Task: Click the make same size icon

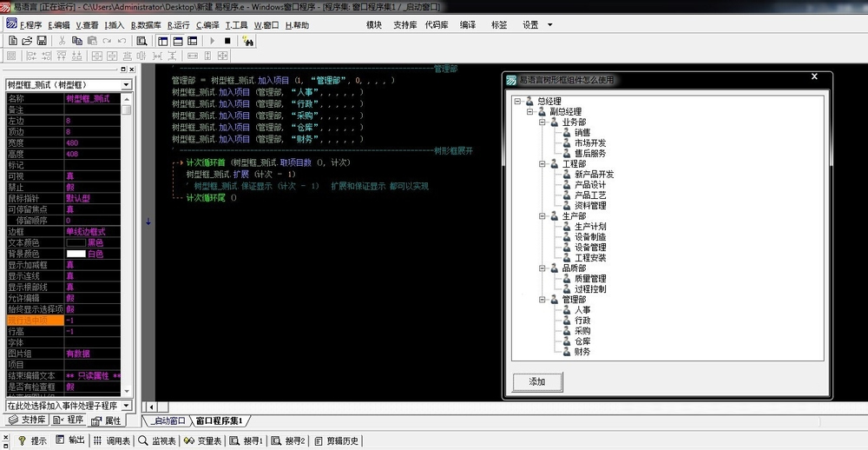Action: pos(222,56)
